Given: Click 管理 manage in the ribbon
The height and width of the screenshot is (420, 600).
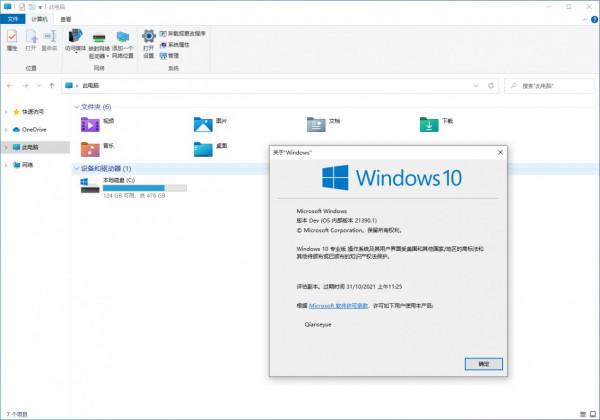Looking at the screenshot, I should click(170, 56).
